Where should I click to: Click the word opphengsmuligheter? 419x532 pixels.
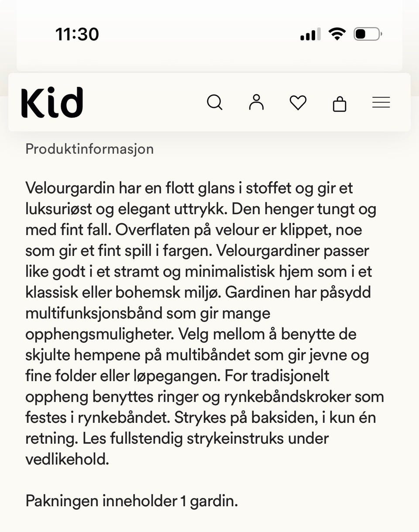tap(100, 335)
